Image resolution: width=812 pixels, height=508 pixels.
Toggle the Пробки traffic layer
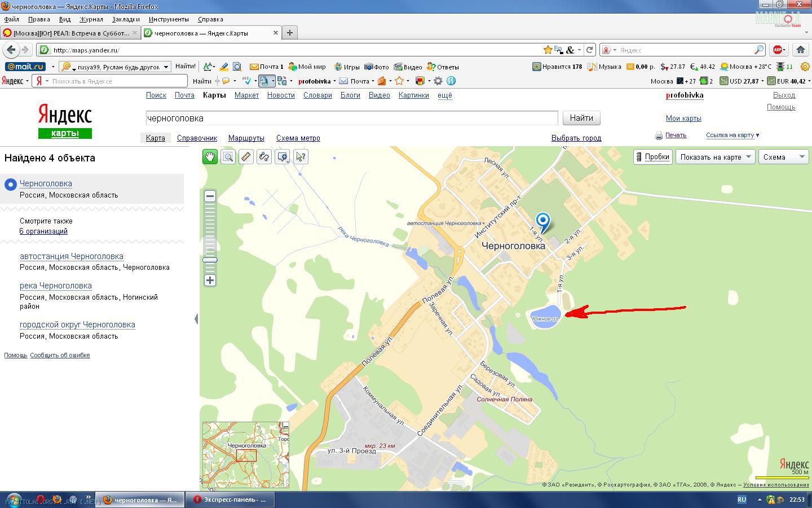tap(652, 157)
